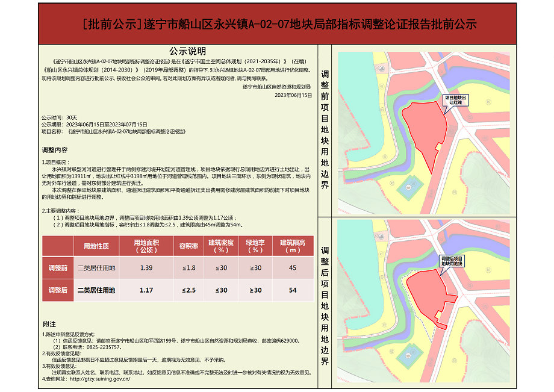Open the gtzy.suining.gov.cn website link

pyautogui.click(x=99, y=379)
